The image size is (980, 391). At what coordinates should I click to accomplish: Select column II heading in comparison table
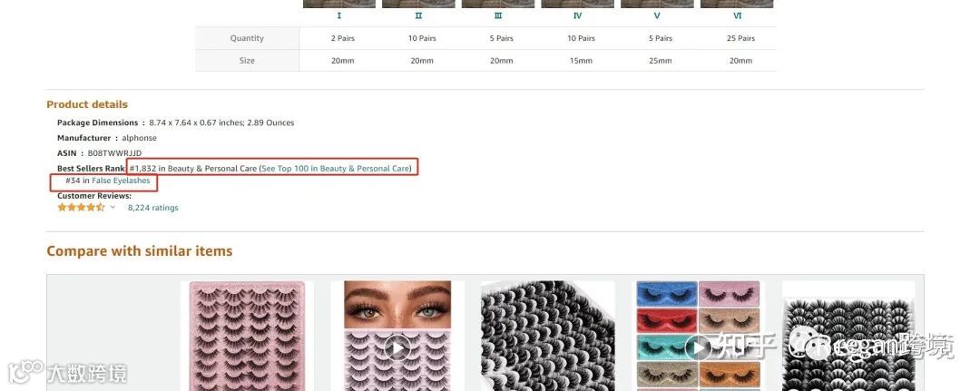coord(418,16)
